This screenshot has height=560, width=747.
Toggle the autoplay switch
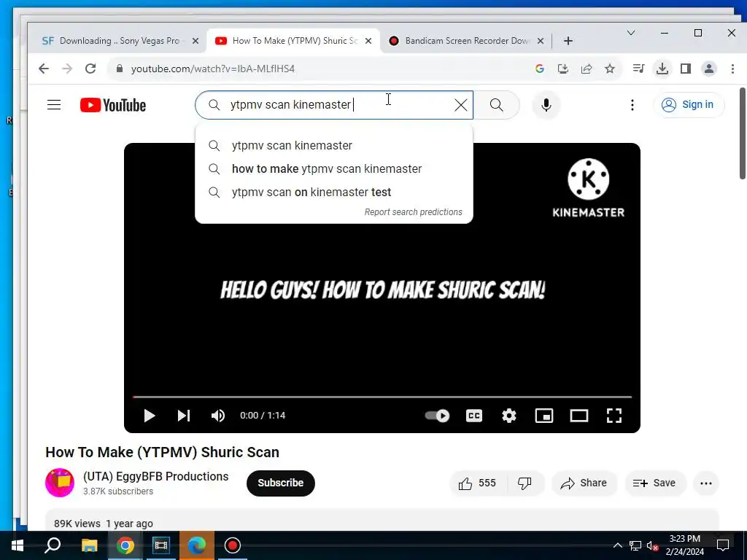(437, 416)
